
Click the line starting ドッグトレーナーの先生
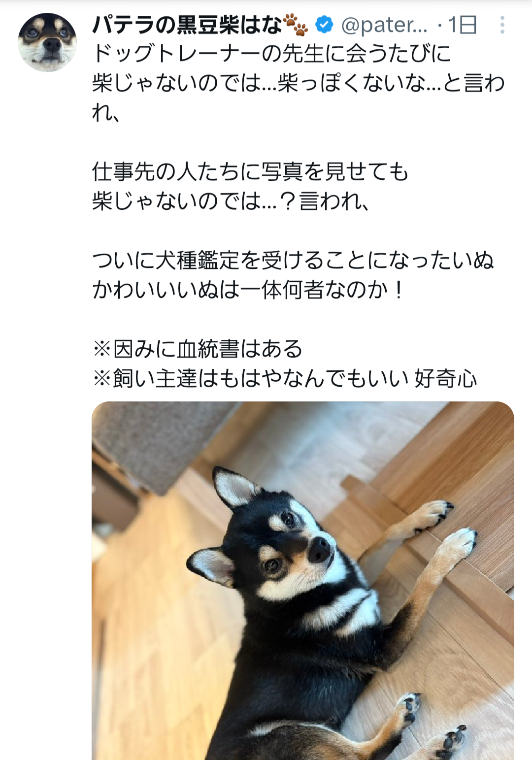[x=271, y=54]
